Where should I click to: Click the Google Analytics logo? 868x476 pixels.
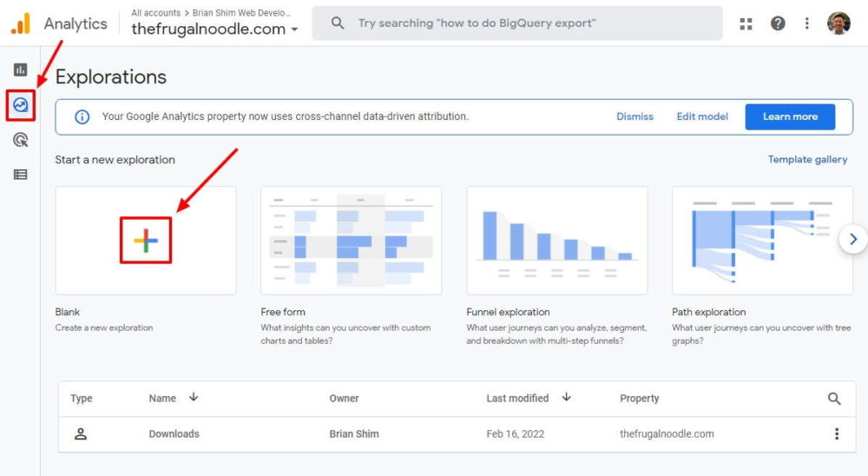tap(21, 23)
